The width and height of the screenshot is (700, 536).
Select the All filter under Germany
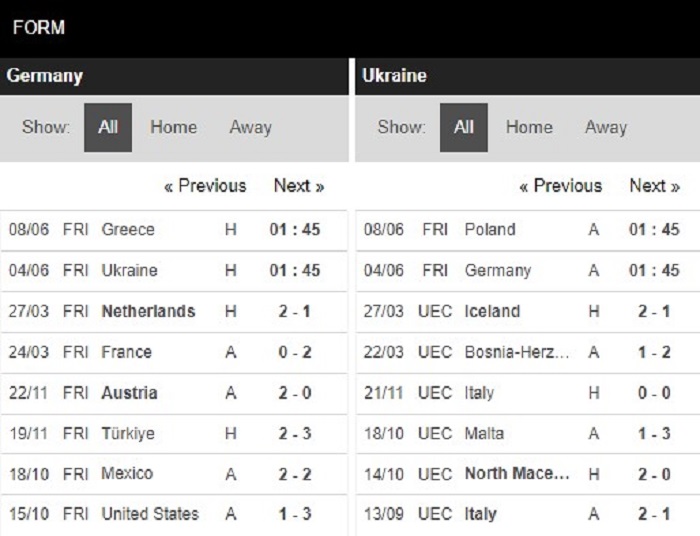pos(108,128)
